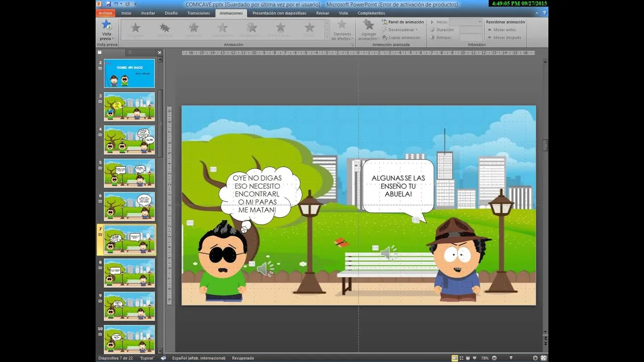
Task: Open the Opciones de efectos menu
Action: (342, 30)
